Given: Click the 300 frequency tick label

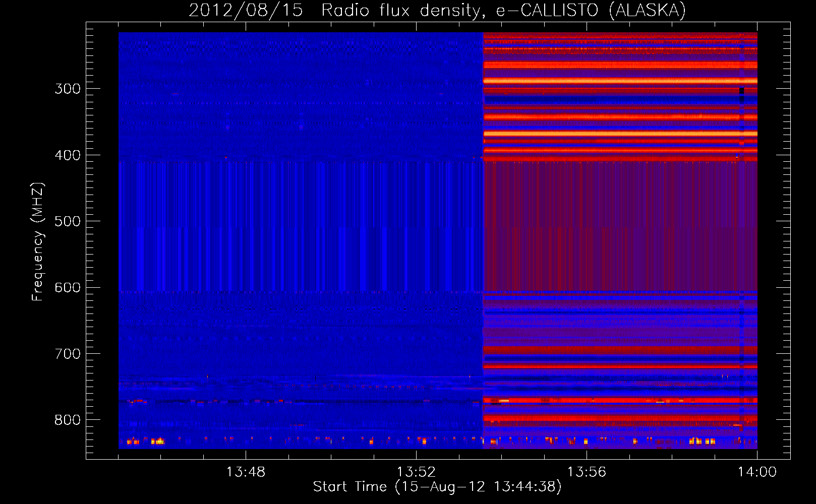Looking at the screenshot, I should pos(68,89).
